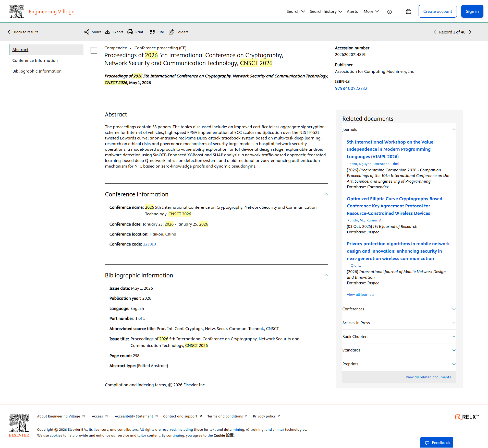Open the Feedback button

437,443
